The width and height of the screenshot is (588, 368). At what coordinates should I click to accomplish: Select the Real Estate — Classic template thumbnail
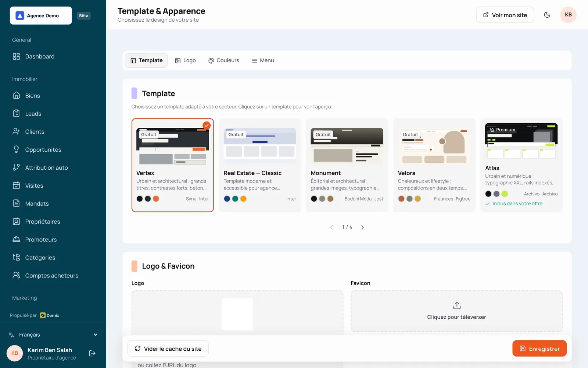point(260,146)
